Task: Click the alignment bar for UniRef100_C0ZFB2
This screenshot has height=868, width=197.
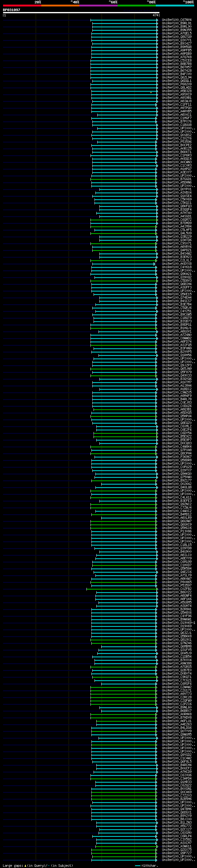Action: point(122,589)
